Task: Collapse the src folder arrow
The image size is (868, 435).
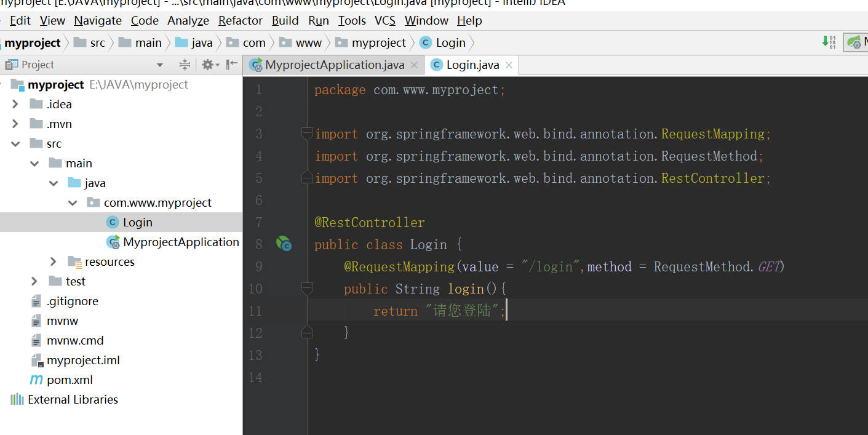Action: pos(15,143)
